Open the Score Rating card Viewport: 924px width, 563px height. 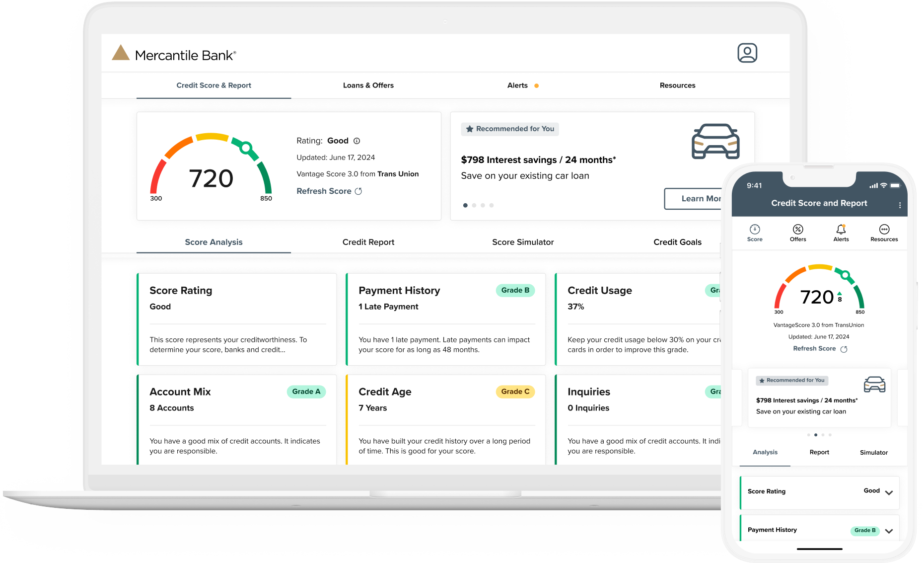pos(237,319)
